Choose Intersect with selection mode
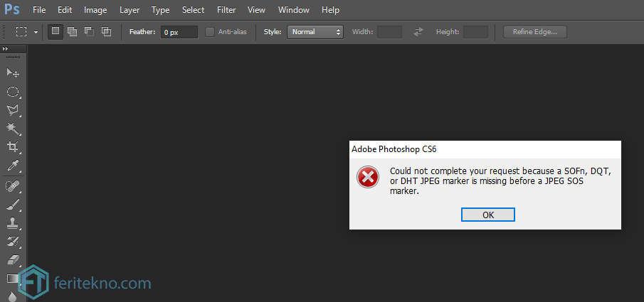 click(106, 31)
